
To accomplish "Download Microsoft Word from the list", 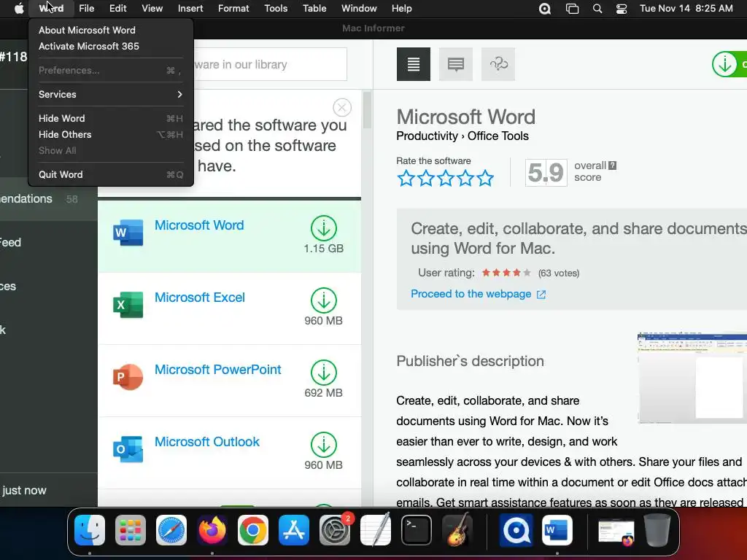I will pos(324,228).
